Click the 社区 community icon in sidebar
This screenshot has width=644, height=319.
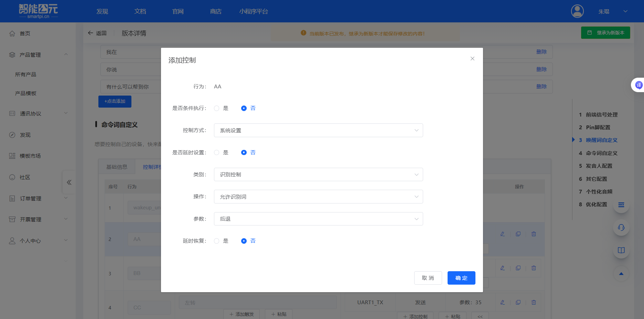[x=12, y=177]
